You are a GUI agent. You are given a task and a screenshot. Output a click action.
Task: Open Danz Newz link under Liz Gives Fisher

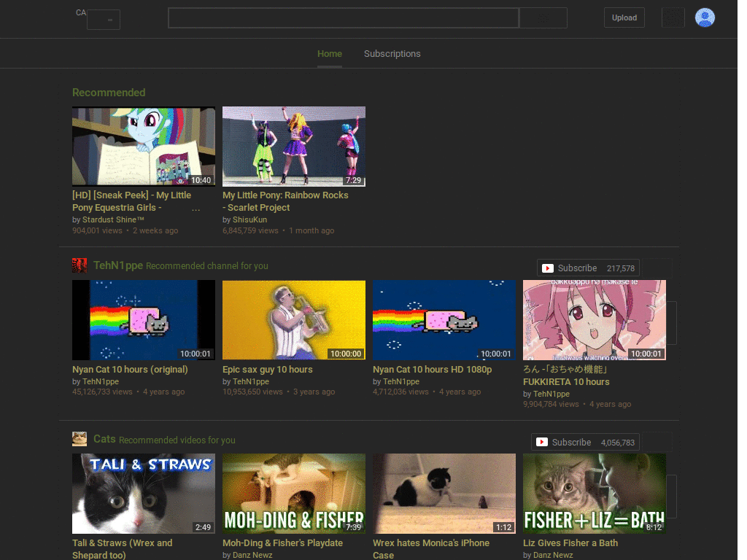pyautogui.click(x=553, y=555)
